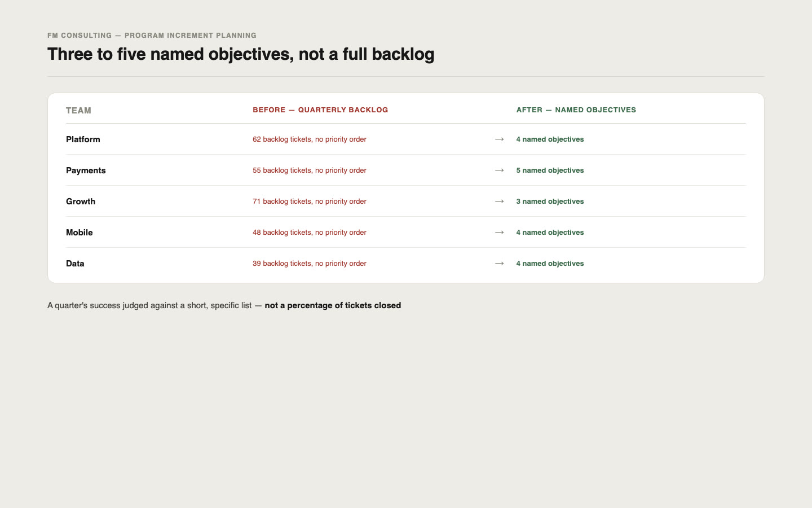Viewport: 812px width, 508px height.
Task: Click Platform's '4 named objectives' cell
Action: click(550, 139)
